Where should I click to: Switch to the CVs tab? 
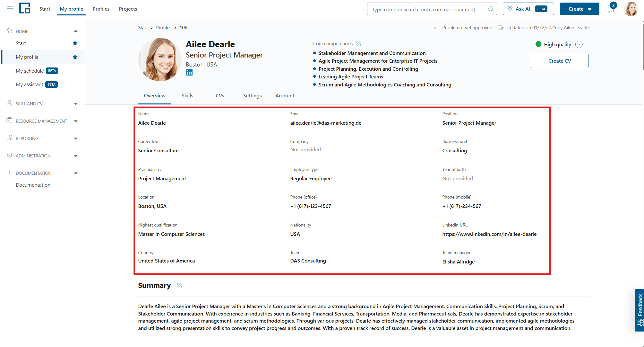(220, 96)
